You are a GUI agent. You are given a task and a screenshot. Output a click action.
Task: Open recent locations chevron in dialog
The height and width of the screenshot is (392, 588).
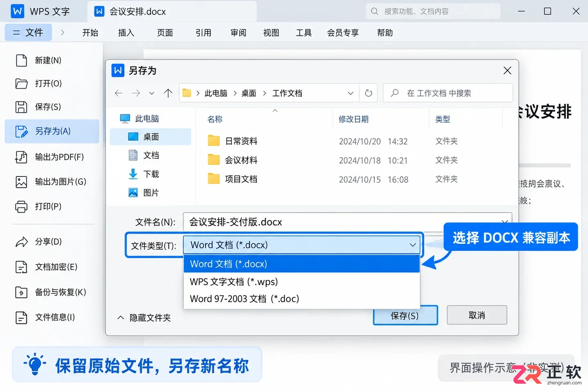(151, 93)
